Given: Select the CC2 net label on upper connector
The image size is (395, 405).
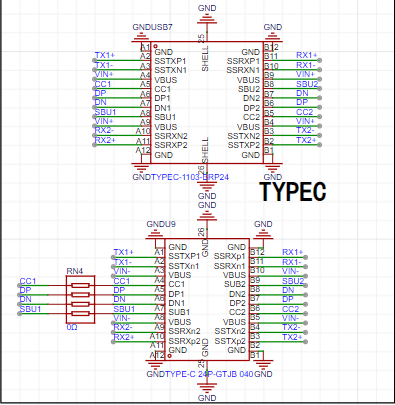Looking at the screenshot, I should tap(305, 112).
